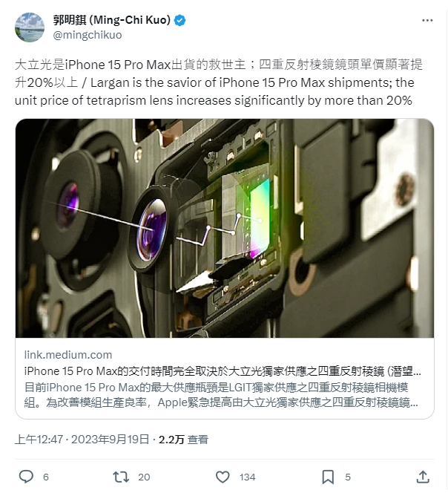Viewport: 448px width, 496px height.
Task: Open Ming-Chi Kuo's profile avatar
Action: [30, 27]
